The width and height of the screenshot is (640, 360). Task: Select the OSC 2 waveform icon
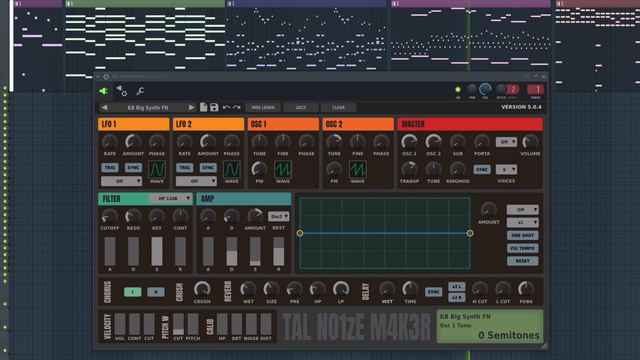coord(358,169)
